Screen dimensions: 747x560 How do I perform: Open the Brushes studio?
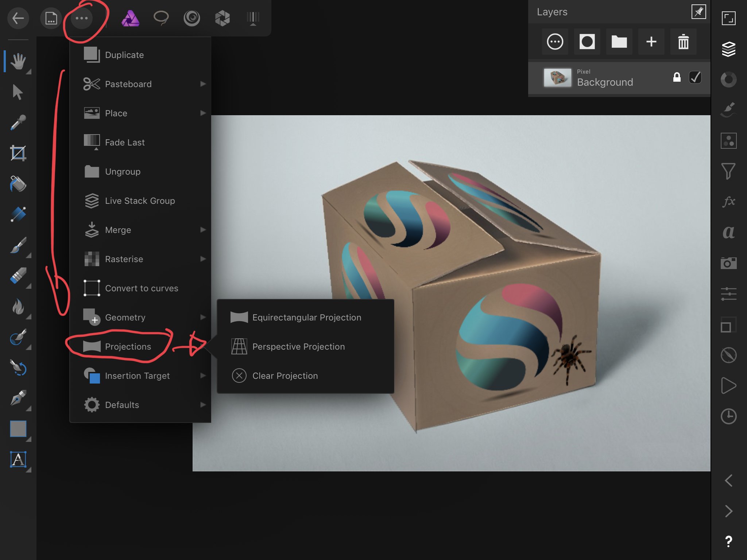729,110
